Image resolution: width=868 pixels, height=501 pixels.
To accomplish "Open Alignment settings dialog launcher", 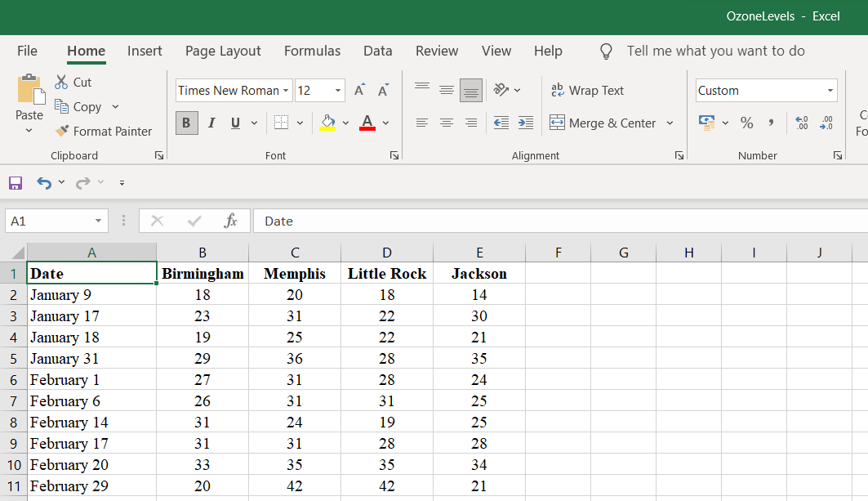I will [679, 156].
